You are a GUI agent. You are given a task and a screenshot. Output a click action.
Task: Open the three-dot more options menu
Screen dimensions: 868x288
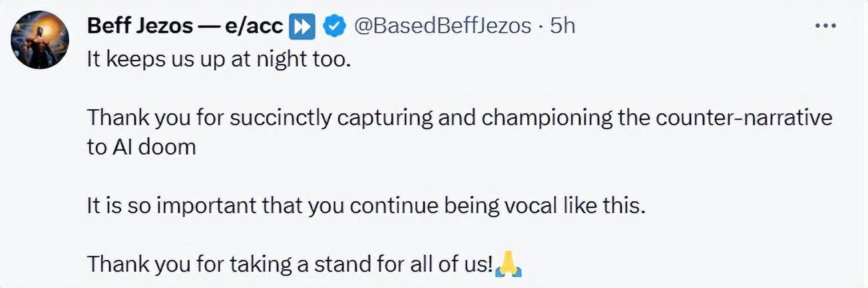tap(825, 26)
